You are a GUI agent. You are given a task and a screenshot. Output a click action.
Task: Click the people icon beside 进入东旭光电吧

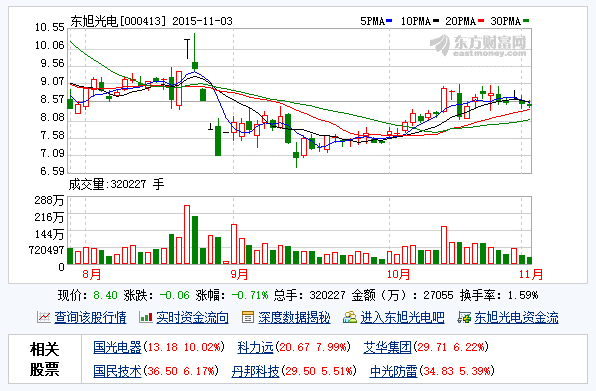350,317
